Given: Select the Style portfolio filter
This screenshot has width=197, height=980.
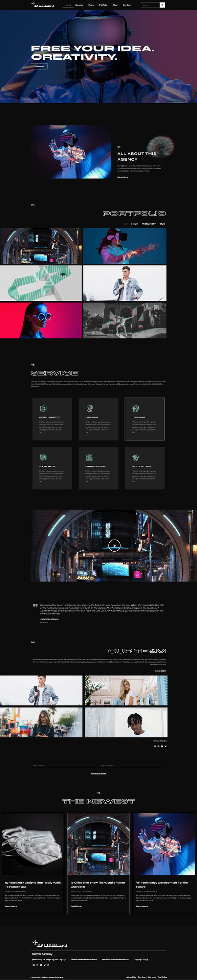Looking at the screenshot, I should point(162,224).
